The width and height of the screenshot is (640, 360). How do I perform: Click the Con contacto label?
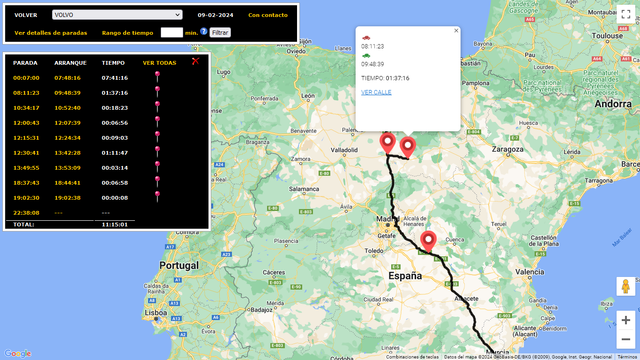pyautogui.click(x=268, y=15)
